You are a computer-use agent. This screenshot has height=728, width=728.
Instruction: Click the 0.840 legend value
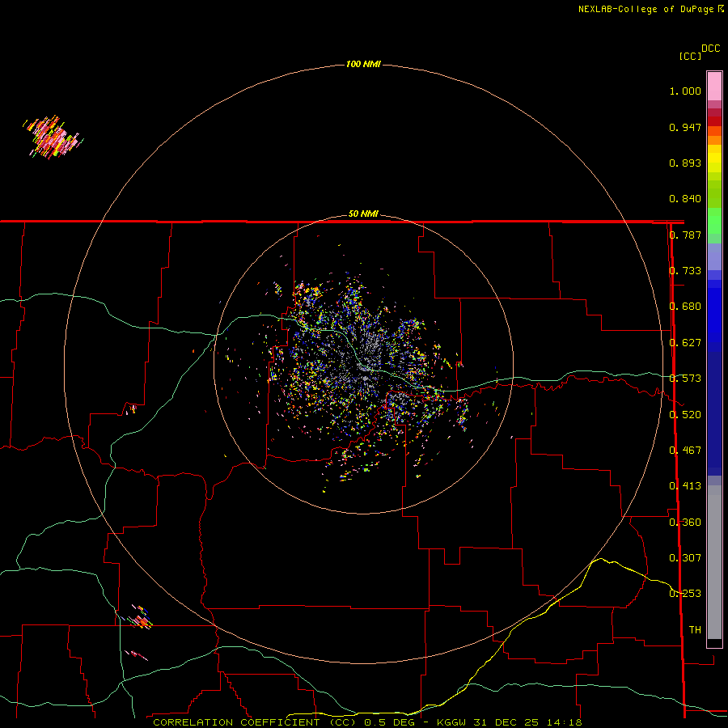pyautogui.click(x=685, y=199)
